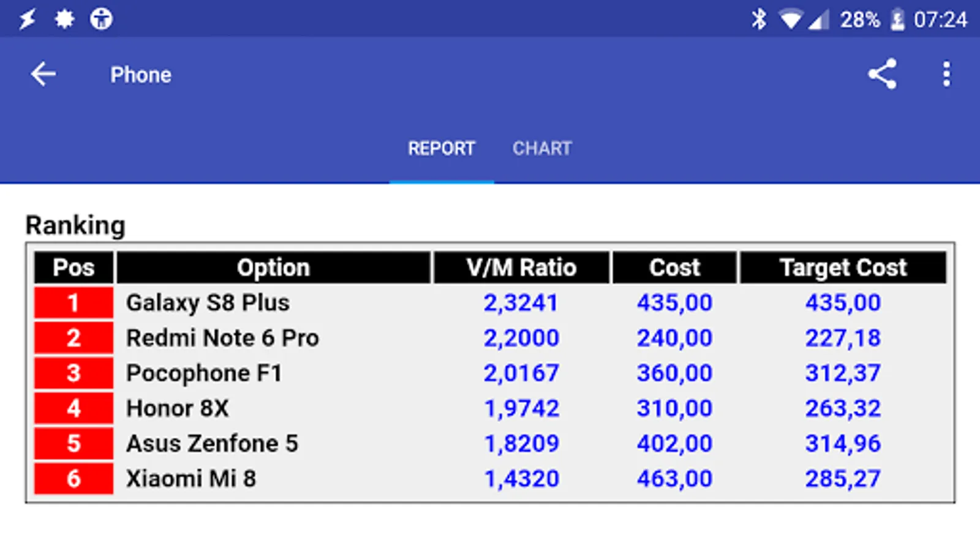Select the Honor 8X row

490,408
